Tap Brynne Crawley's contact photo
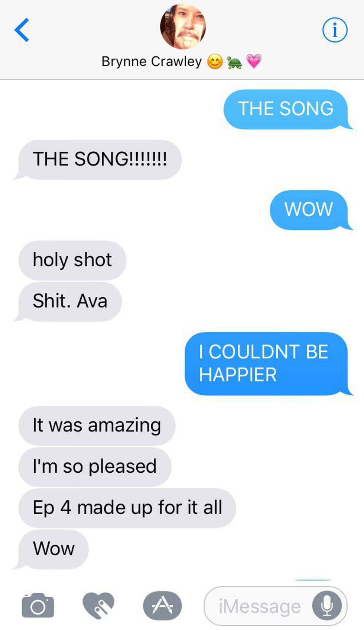364x630 pixels. (x=183, y=27)
